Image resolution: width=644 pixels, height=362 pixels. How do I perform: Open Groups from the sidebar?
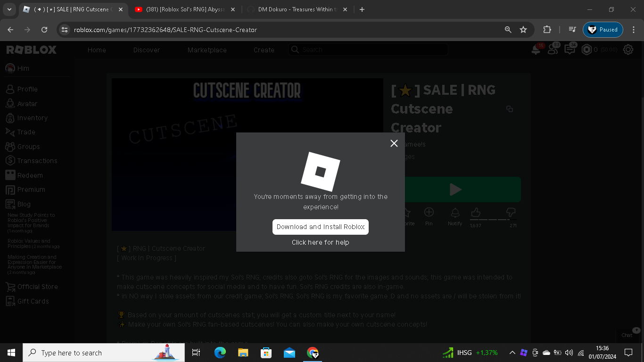click(23, 147)
